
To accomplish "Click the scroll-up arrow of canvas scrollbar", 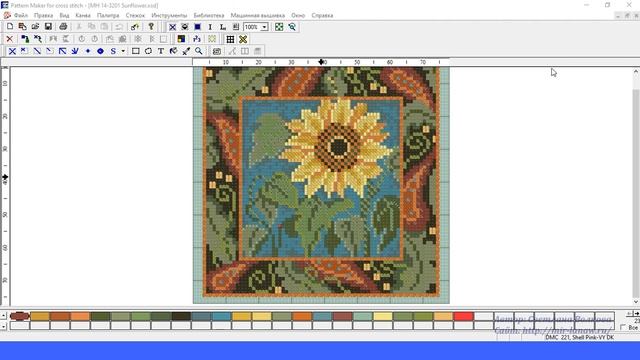I will pyautogui.click(x=636, y=71).
